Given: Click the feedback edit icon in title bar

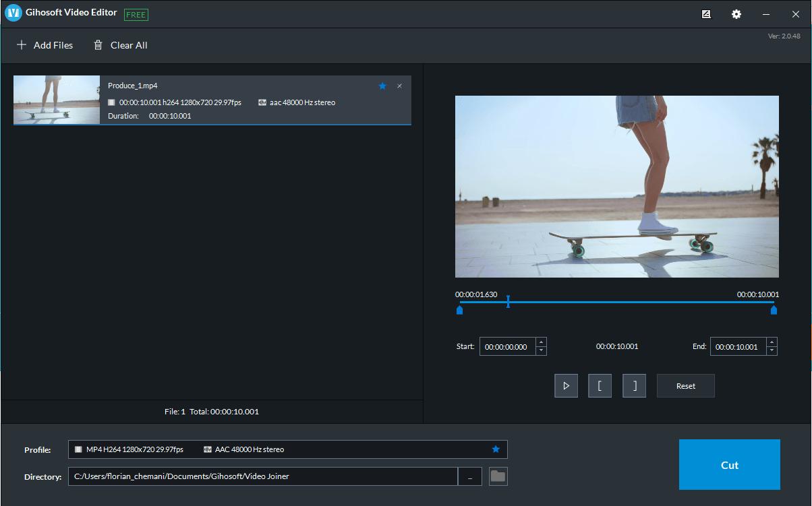Looking at the screenshot, I should tap(706, 14).
